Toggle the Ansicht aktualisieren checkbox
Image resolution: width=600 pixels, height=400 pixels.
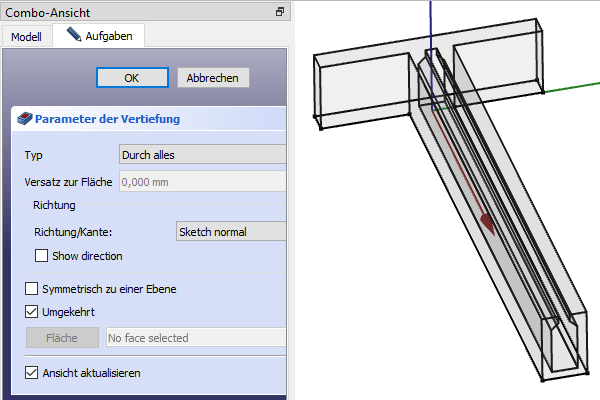click(x=33, y=373)
